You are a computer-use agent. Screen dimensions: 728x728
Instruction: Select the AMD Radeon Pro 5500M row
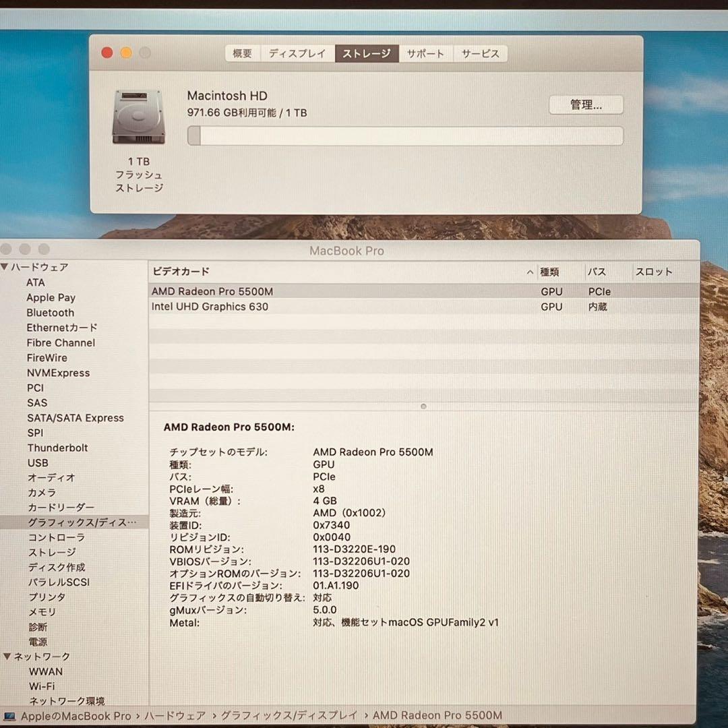coord(212,292)
